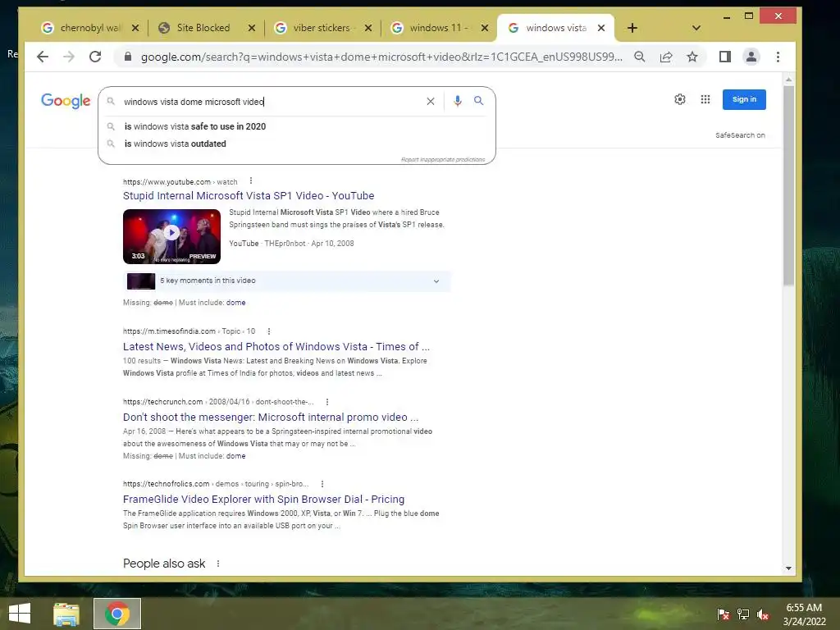
Task: Click the Google logo
Action: coord(66,101)
